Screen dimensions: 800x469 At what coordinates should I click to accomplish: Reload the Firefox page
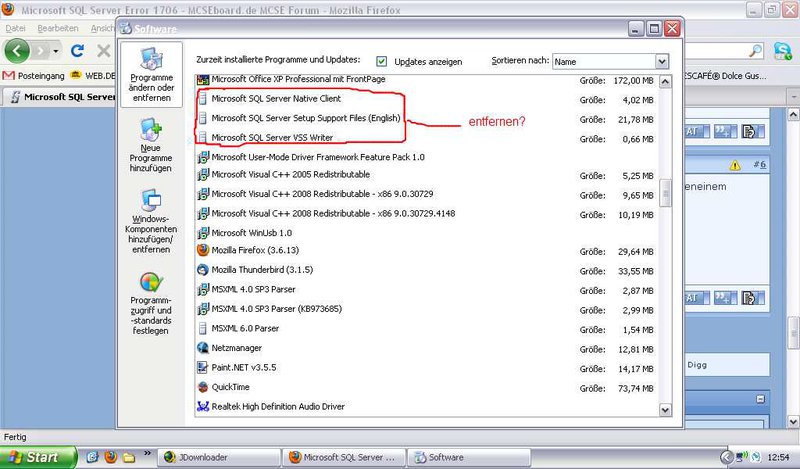78,51
